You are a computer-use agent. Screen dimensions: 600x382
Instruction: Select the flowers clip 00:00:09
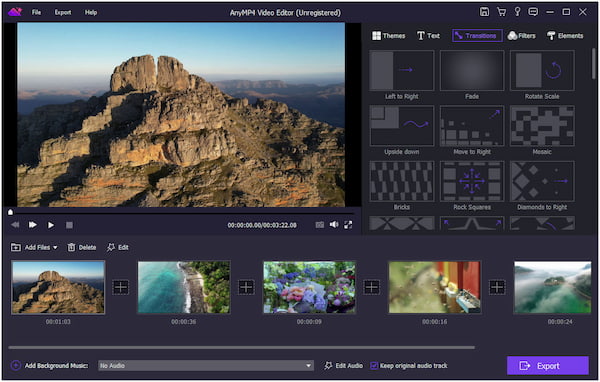(309, 287)
